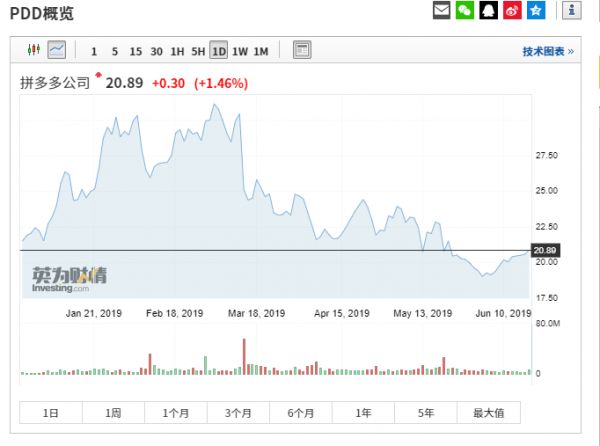This screenshot has width=600, height=446.
Task: Click the blue star favorites icon
Action: click(x=537, y=11)
